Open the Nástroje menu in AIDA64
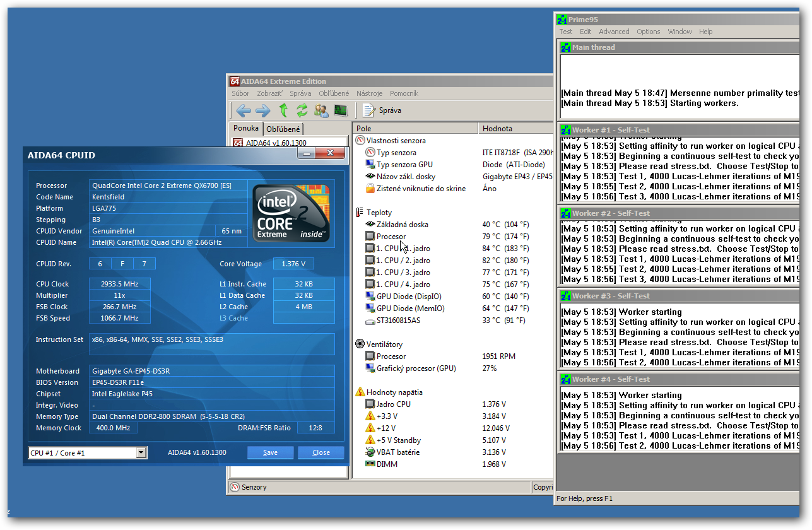812x530 pixels. coord(370,93)
